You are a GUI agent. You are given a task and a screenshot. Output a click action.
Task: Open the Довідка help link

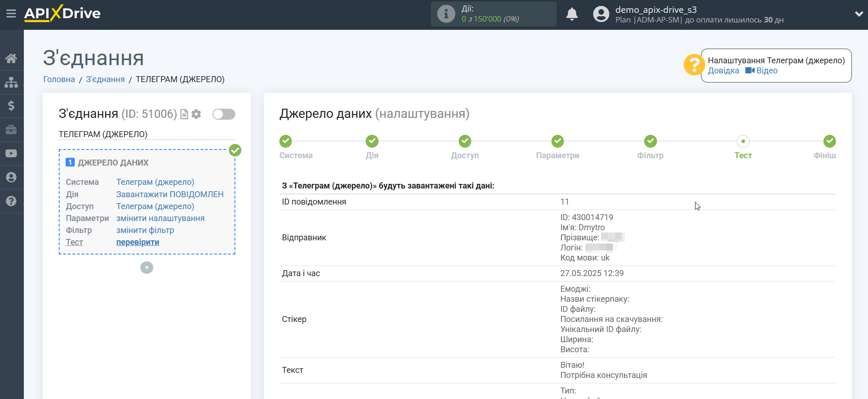(723, 71)
